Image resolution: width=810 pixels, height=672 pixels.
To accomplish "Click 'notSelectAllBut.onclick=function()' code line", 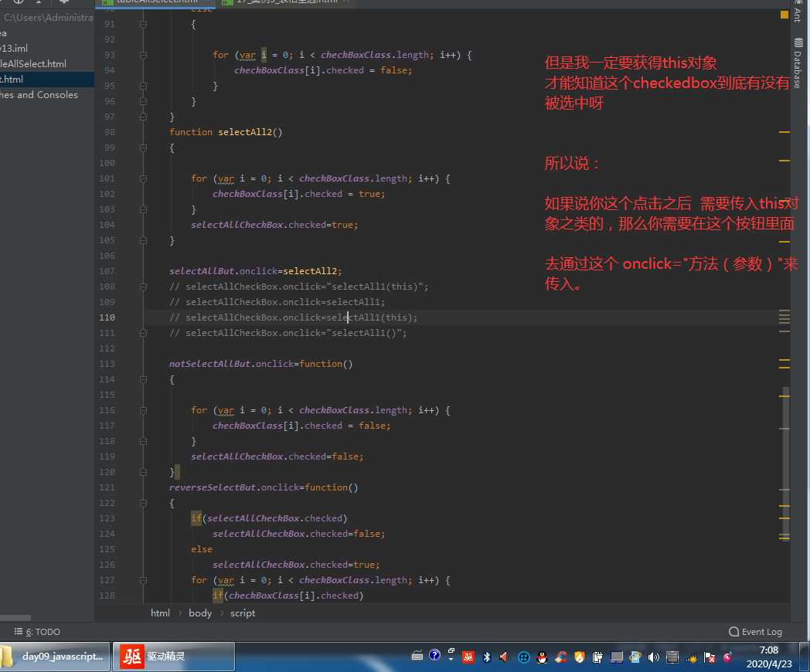I will click(261, 364).
